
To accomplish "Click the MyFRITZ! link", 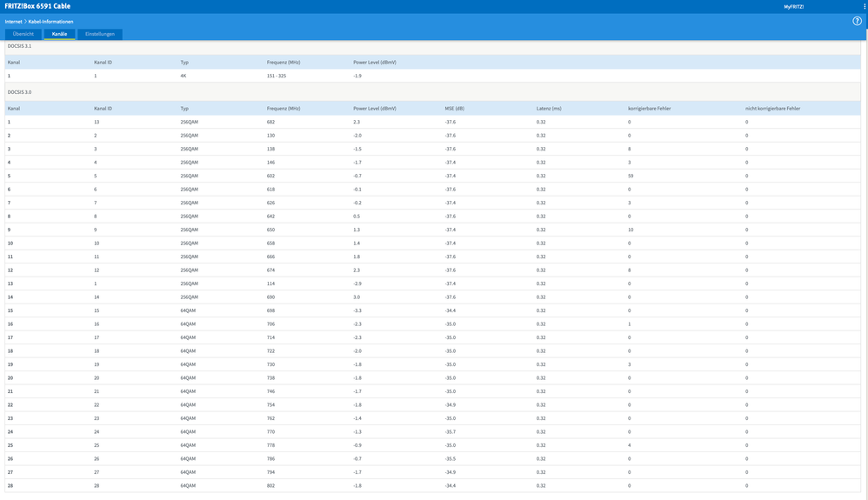I will pos(793,6).
